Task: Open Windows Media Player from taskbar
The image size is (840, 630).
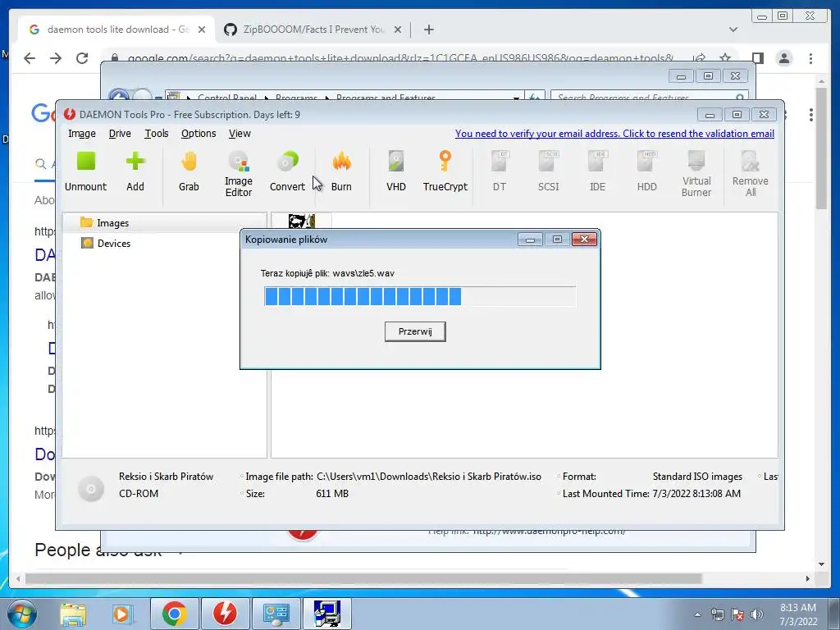Action: (x=121, y=614)
